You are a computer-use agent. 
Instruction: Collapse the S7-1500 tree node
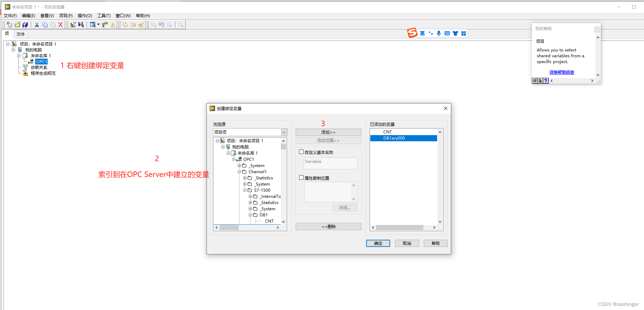click(245, 190)
